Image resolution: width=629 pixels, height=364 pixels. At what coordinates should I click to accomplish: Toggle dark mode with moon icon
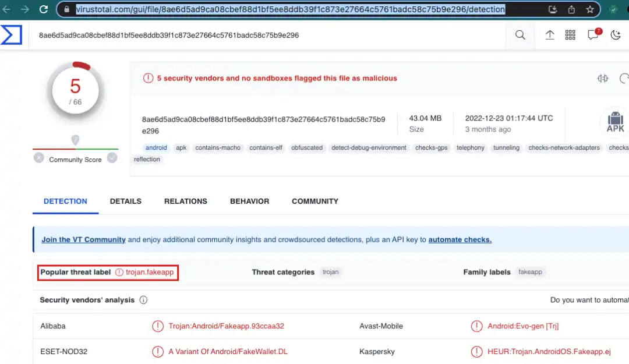coord(616,35)
